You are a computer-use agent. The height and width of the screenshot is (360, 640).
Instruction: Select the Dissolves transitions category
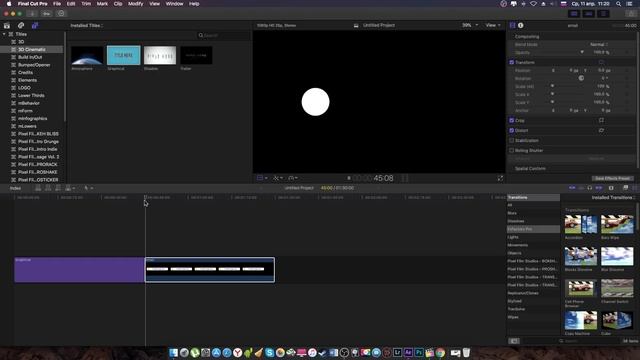point(516,221)
